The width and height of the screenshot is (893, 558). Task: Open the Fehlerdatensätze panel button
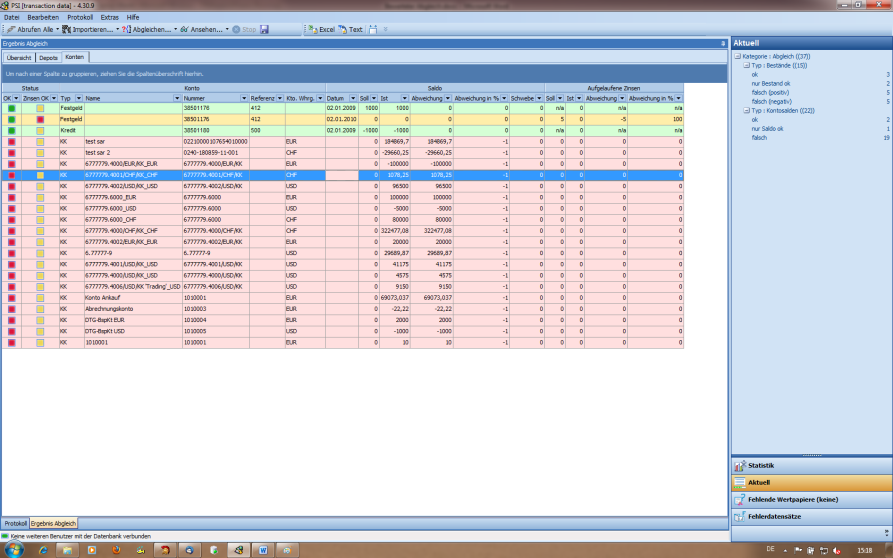773,516
